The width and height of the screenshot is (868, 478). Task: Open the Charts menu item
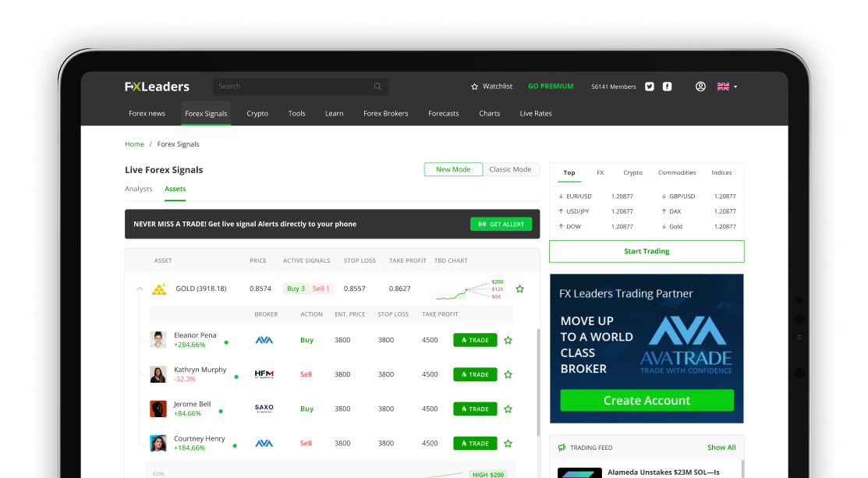pos(489,113)
